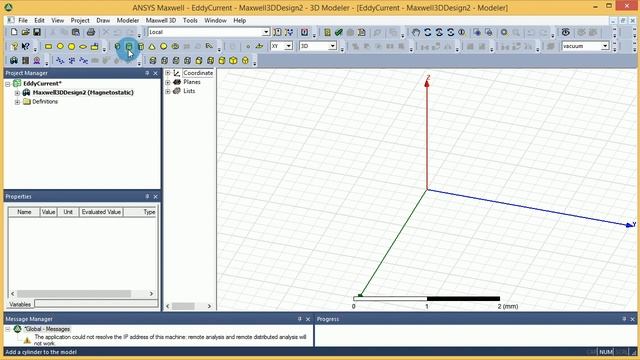
Task: Select the Planes item in model tree
Action: tap(192, 82)
